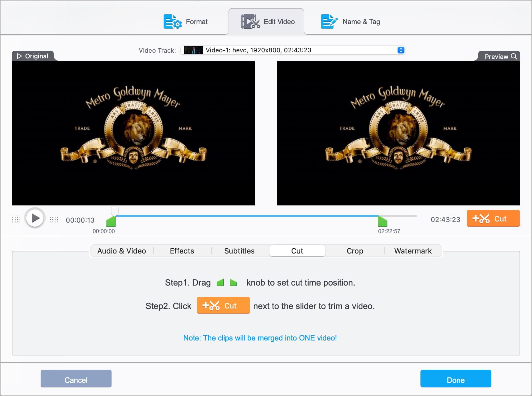Image resolution: width=532 pixels, height=396 pixels.
Task: Click the start time label 00:00:00
Action: [x=104, y=231]
